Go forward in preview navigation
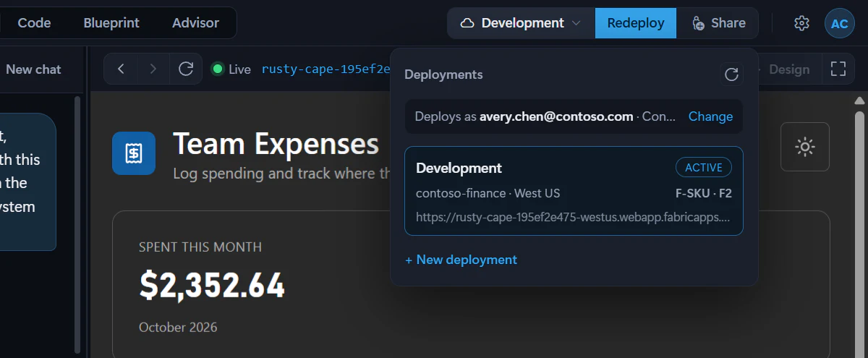This screenshot has width=868, height=358. [153, 69]
